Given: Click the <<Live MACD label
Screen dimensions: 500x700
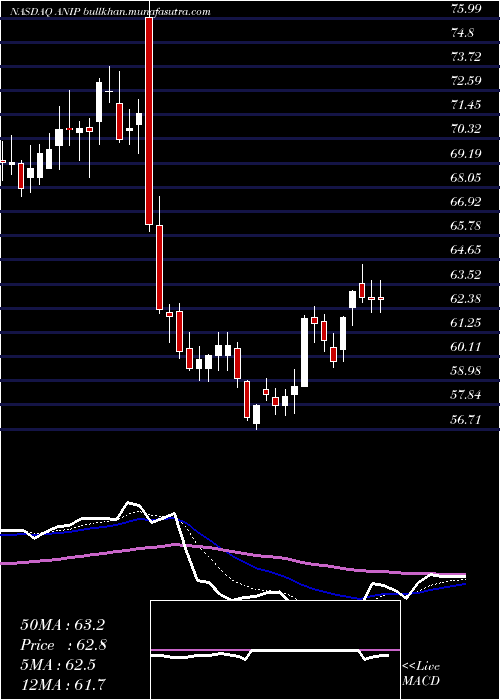Looking at the screenshot, I should 421,673.
